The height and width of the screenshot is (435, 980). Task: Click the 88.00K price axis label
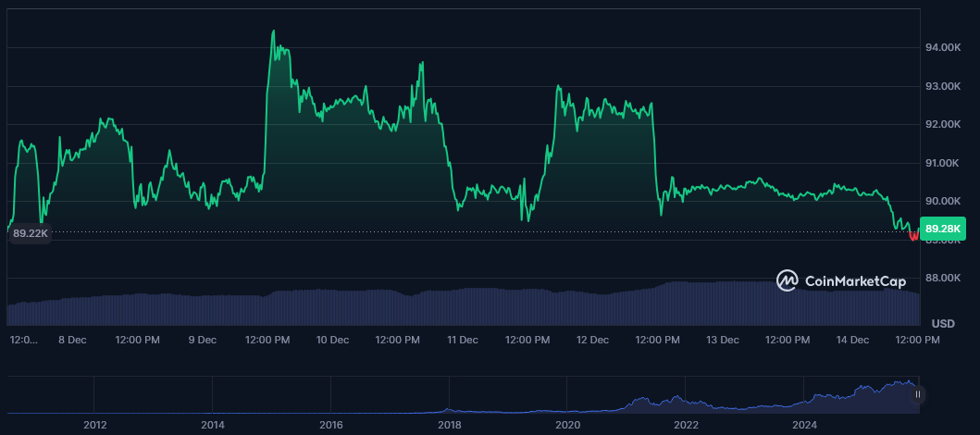[x=943, y=278]
